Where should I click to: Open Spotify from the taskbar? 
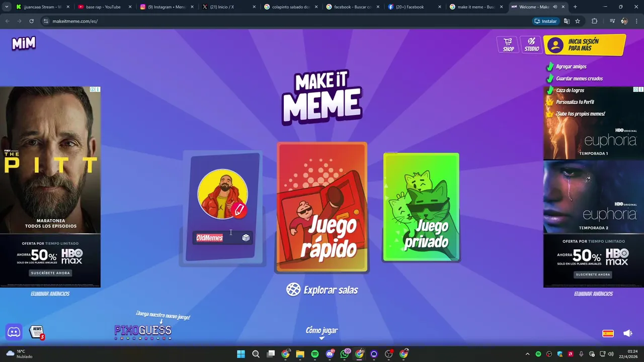pos(315,354)
